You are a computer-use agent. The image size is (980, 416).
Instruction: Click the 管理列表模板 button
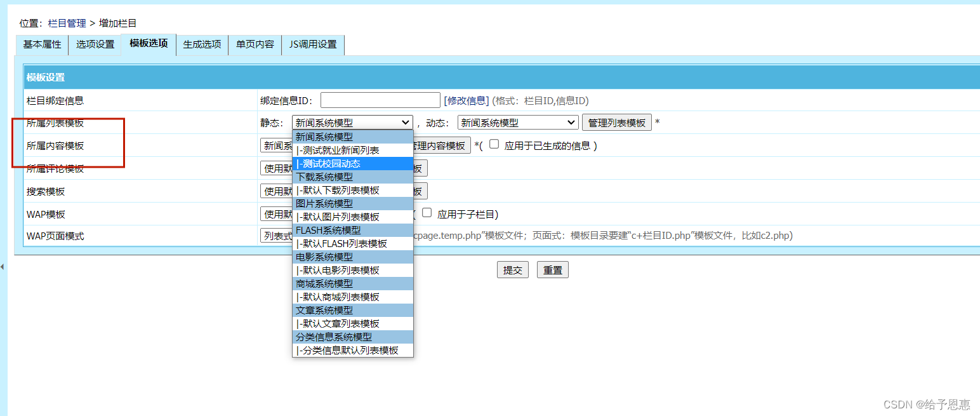[x=616, y=122]
